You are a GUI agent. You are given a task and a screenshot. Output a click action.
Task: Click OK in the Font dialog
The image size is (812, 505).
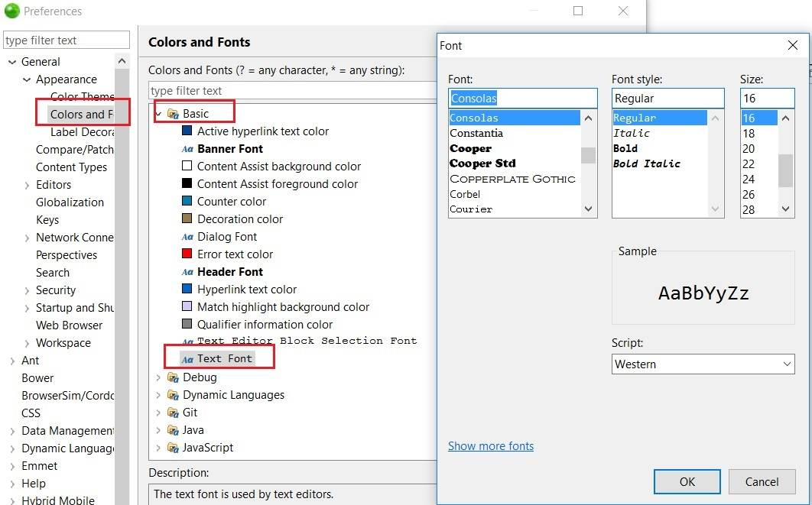tap(687, 481)
